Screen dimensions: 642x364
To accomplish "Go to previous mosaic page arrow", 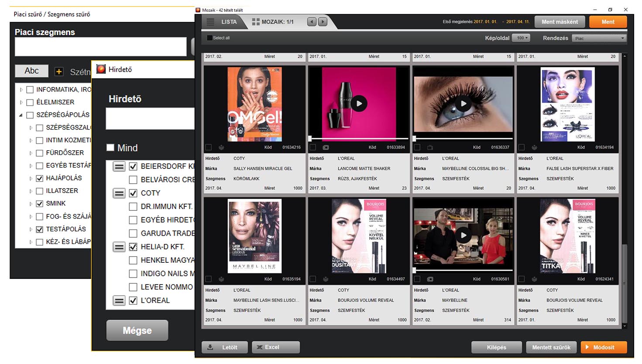I will [312, 22].
